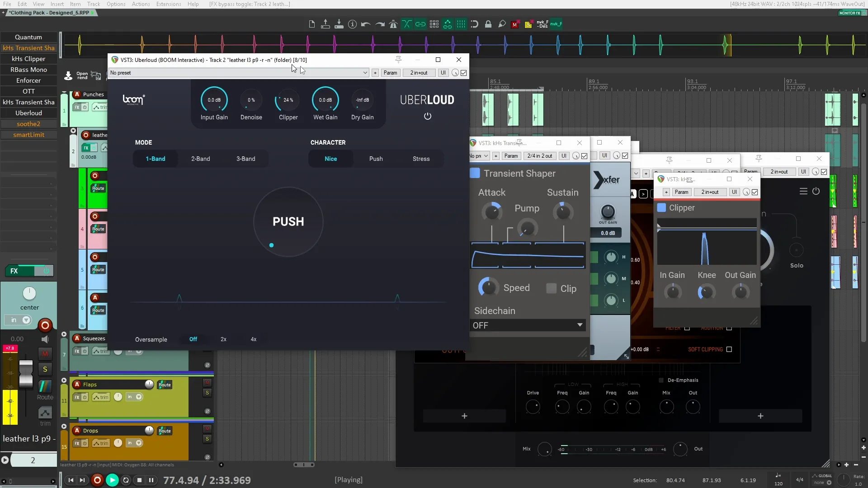Click the red M unmute-all toolbar icon

(514, 25)
